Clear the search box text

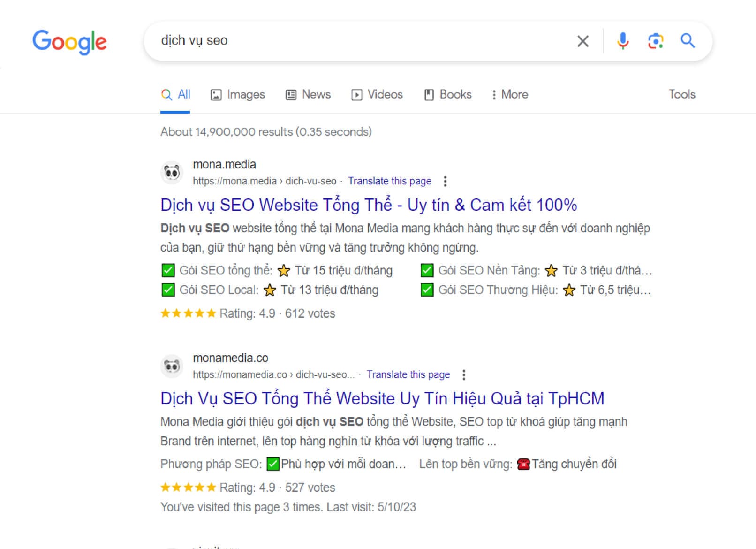(582, 41)
